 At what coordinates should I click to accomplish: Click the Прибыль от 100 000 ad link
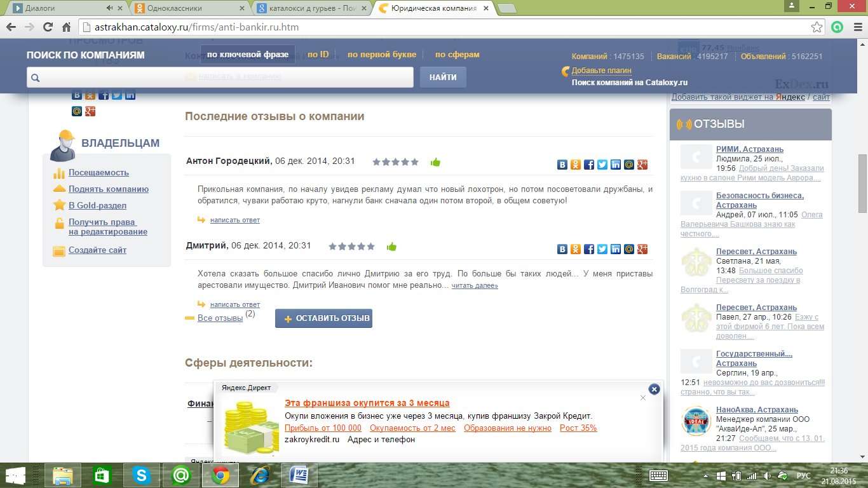(323, 428)
